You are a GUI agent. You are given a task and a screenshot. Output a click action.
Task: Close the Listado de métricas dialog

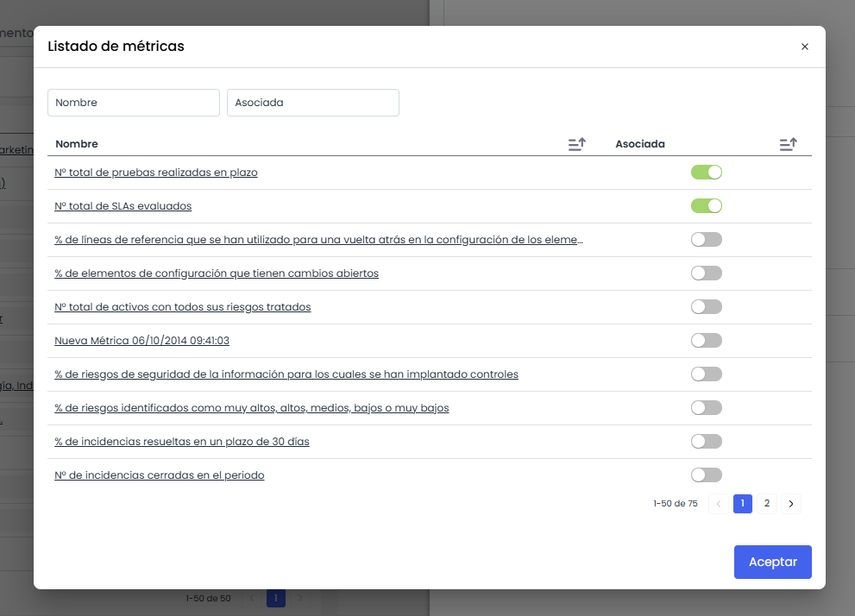[x=804, y=47]
